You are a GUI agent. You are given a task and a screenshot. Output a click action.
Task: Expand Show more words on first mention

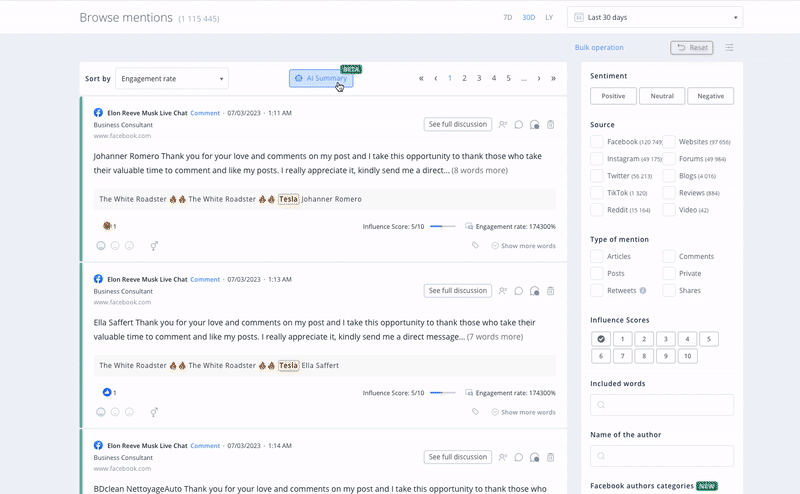[x=523, y=245]
